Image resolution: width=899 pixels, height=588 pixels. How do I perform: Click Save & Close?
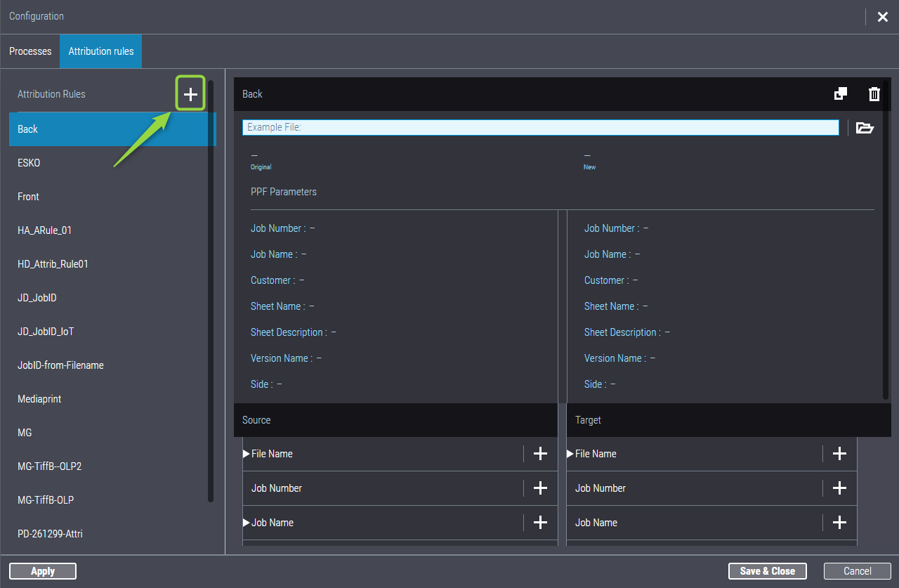767,571
